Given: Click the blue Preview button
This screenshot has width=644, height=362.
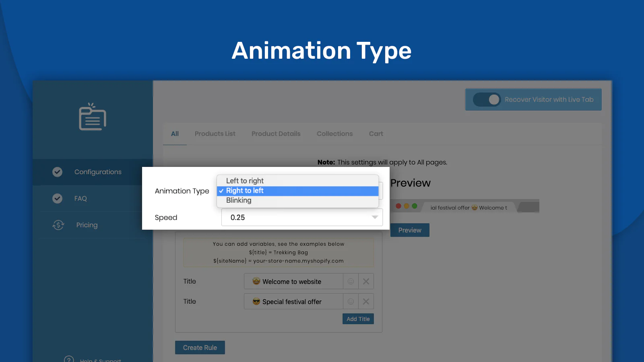Looking at the screenshot, I should [410, 230].
